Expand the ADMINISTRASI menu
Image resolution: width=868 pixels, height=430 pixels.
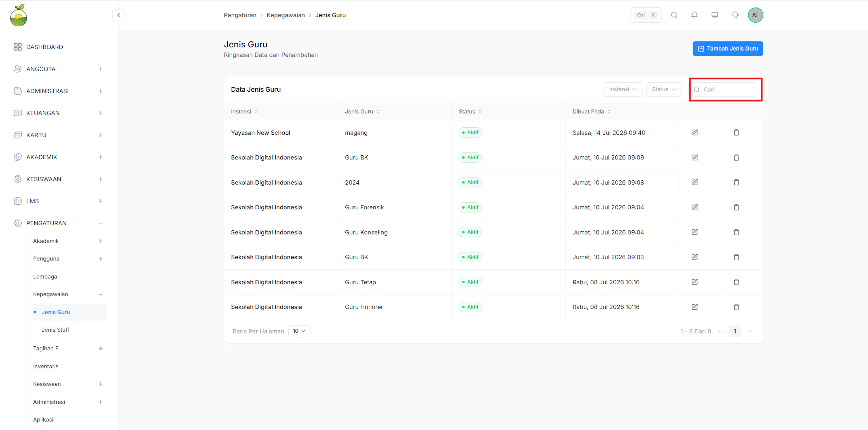[x=100, y=91]
